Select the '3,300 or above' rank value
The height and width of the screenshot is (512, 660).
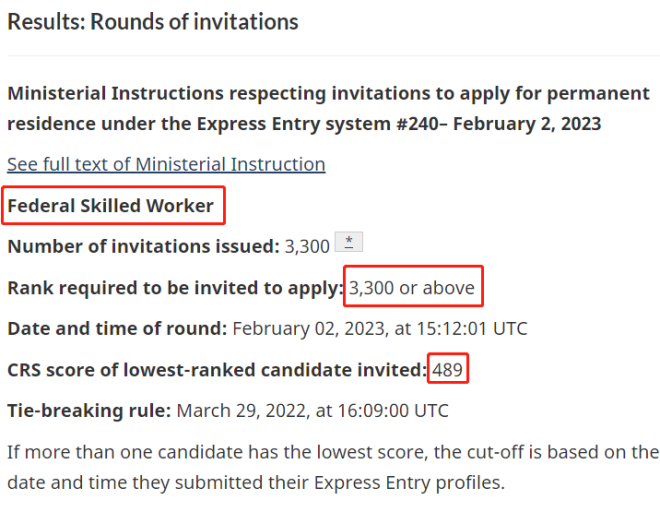pyautogui.click(x=412, y=288)
